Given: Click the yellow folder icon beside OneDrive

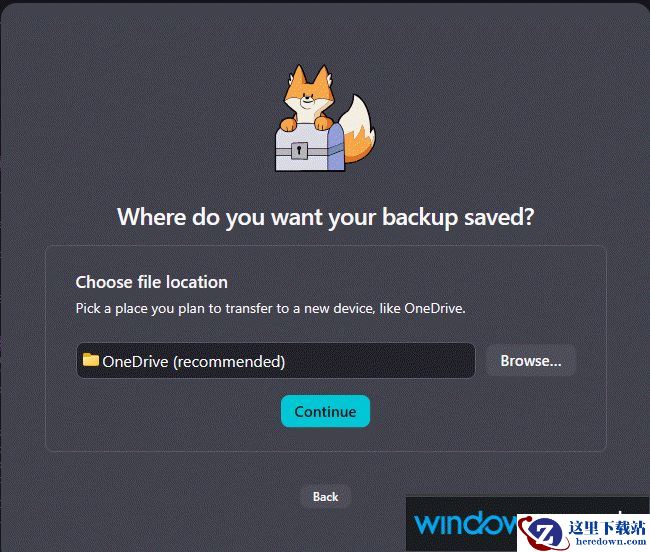Looking at the screenshot, I should [90, 359].
